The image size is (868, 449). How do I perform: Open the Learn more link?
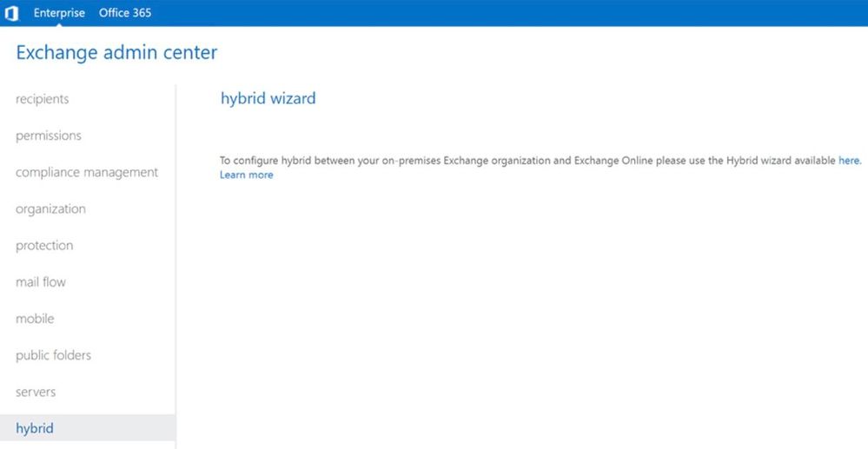247,175
